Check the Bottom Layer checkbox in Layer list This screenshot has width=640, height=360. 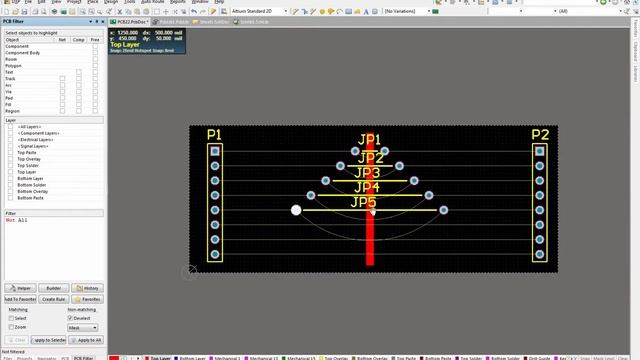10,178
